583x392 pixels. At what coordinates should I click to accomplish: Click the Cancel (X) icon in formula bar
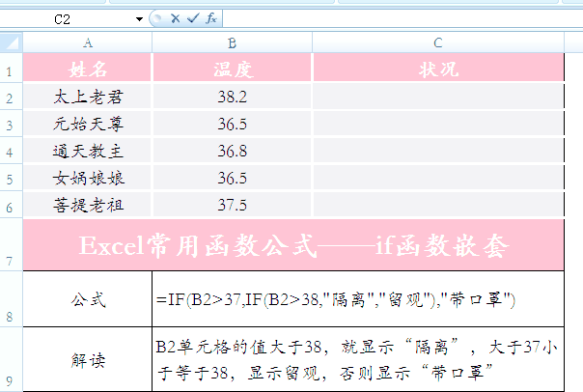[x=175, y=18]
